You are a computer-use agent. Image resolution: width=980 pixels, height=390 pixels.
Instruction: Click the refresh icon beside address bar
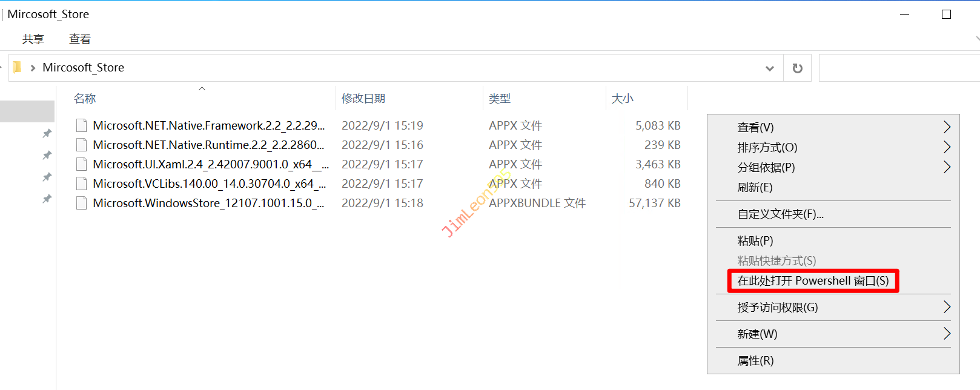click(x=797, y=68)
